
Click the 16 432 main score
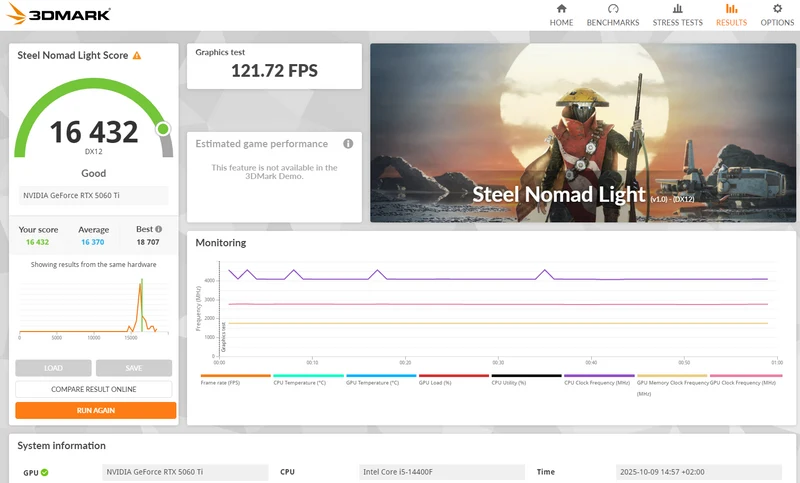pyautogui.click(x=94, y=132)
